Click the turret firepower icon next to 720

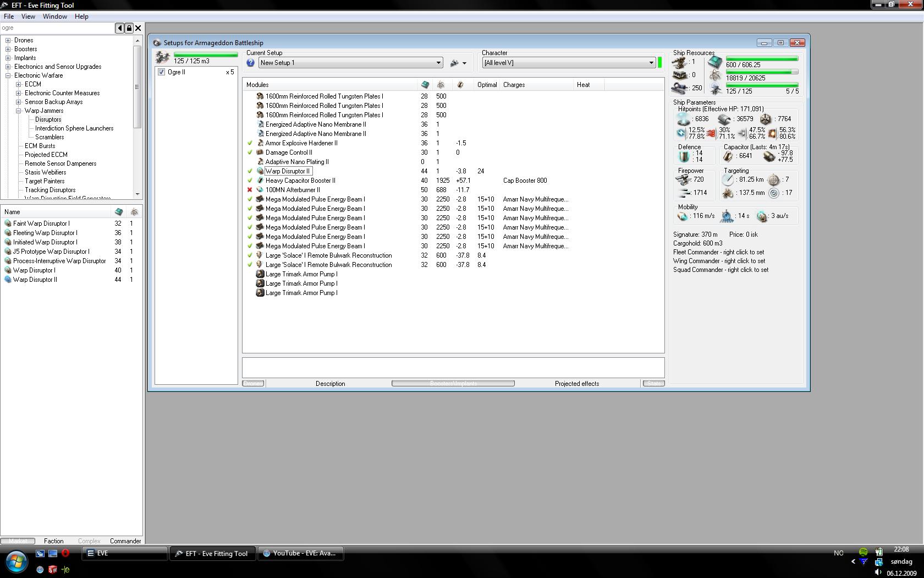(683, 179)
